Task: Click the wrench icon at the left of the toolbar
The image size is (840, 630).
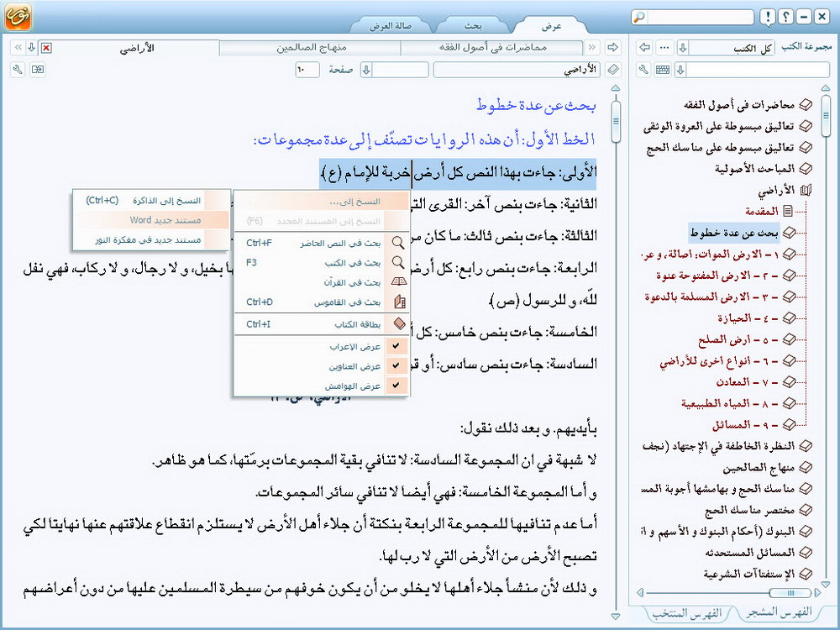Action: coord(18,70)
